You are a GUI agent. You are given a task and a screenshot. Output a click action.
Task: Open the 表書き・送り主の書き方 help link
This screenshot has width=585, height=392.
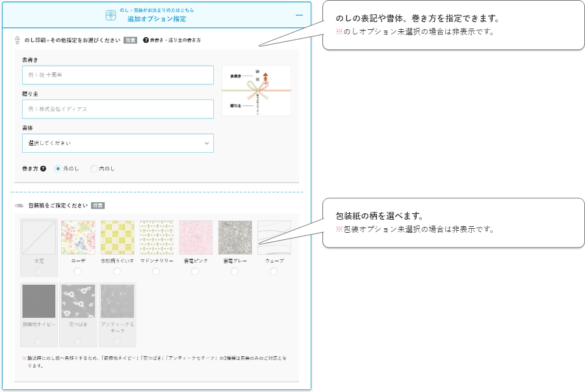[x=172, y=40]
